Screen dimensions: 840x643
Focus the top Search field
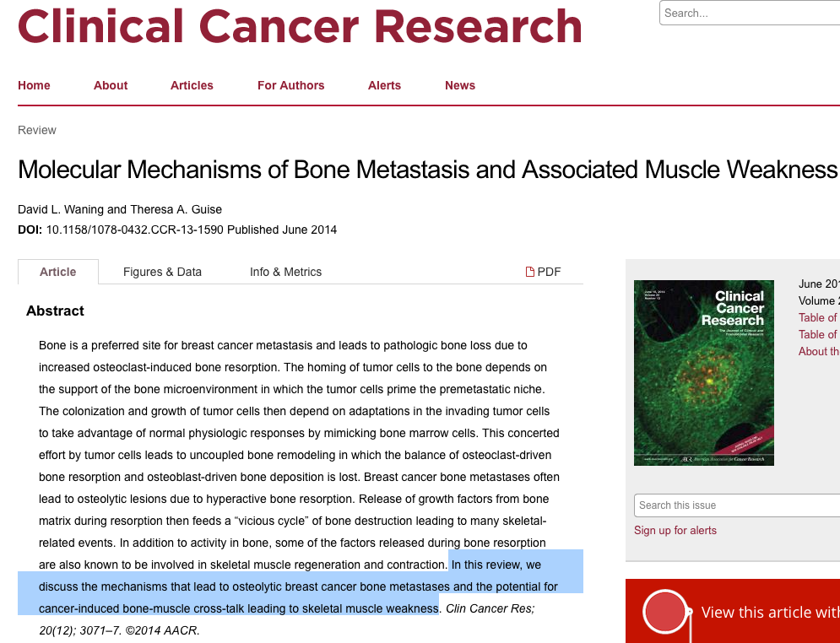[x=747, y=13]
